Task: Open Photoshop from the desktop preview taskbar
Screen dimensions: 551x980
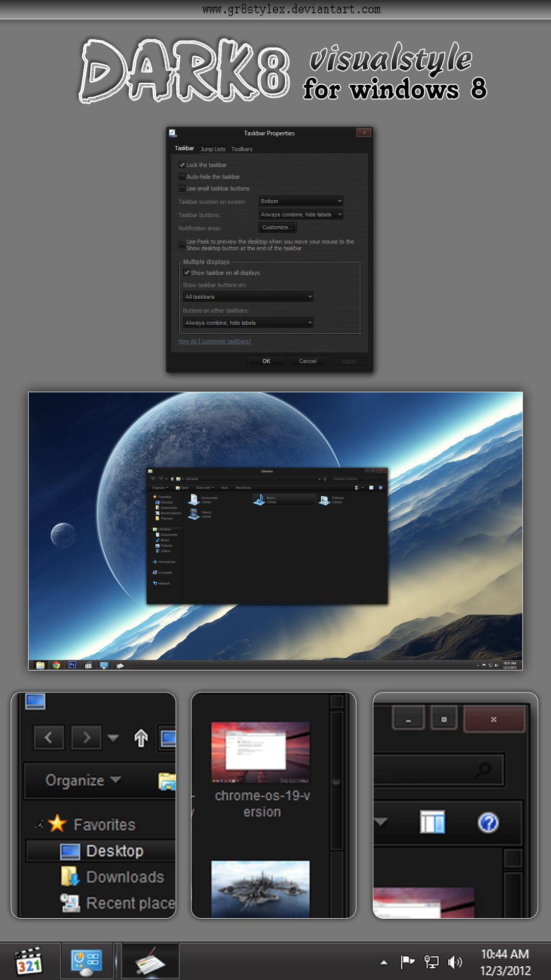Action: [x=72, y=665]
